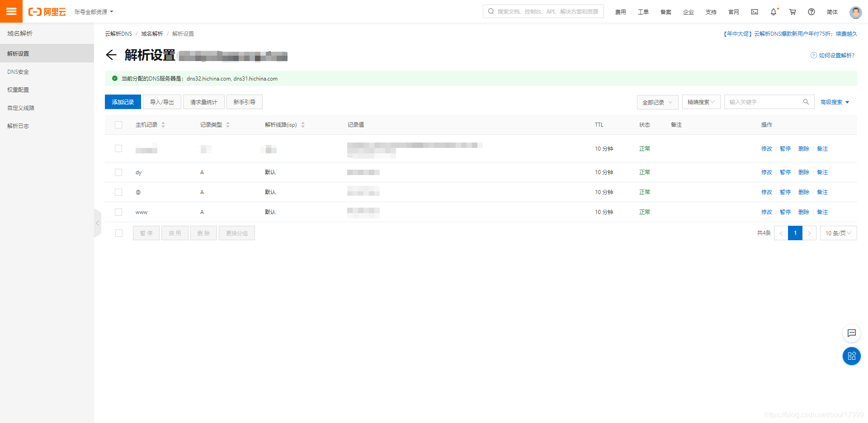
Task: Open 自定义线路 in the sidebar
Action: coord(21,108)
